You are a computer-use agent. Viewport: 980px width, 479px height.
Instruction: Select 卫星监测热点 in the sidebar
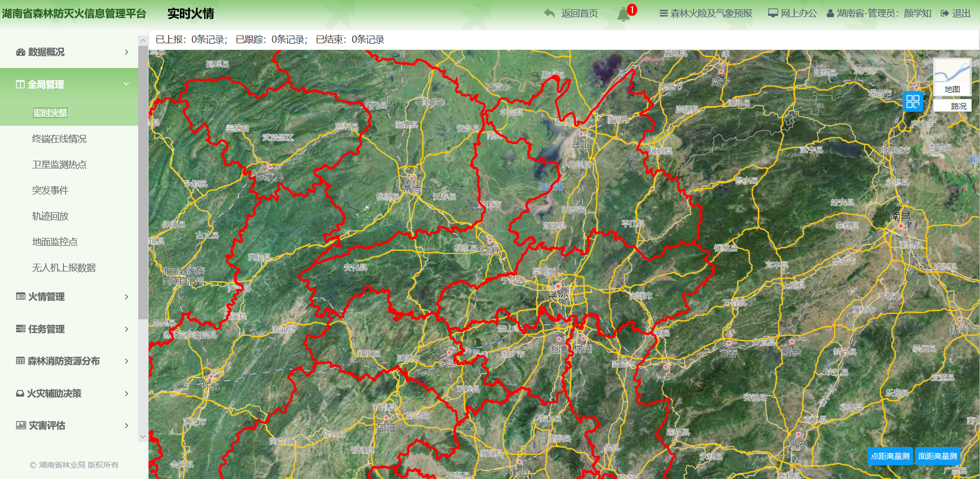click(59, 165)
